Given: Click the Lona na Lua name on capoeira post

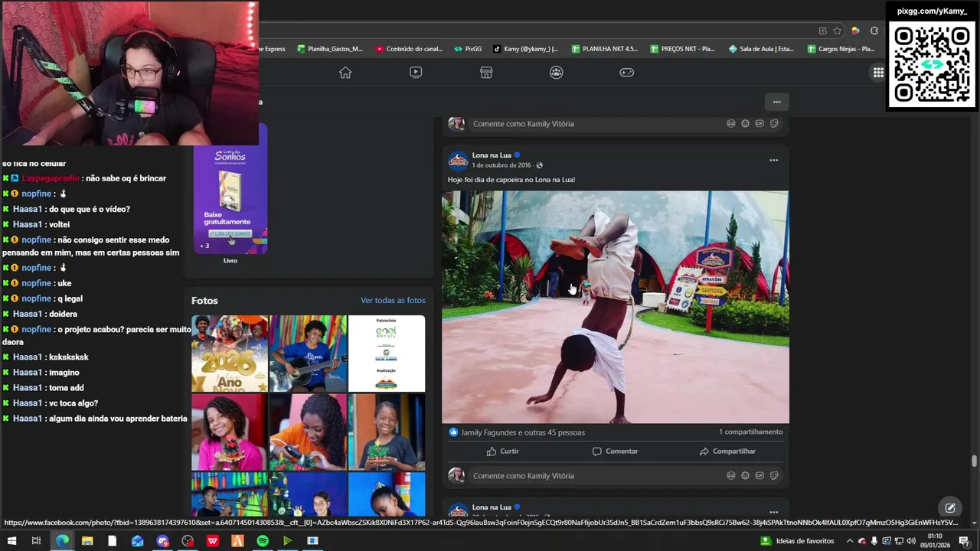Looking at the screenshot, I should point(492,155).
